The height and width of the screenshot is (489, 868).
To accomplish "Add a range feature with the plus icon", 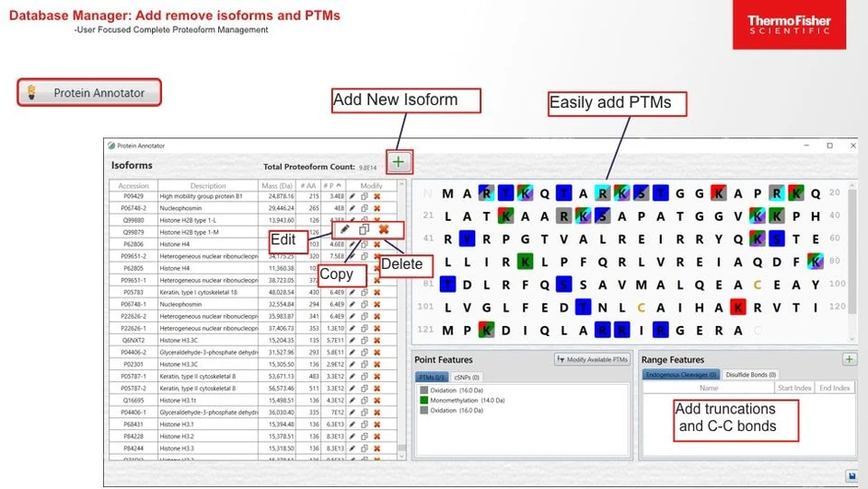I will tap(850, 359).
